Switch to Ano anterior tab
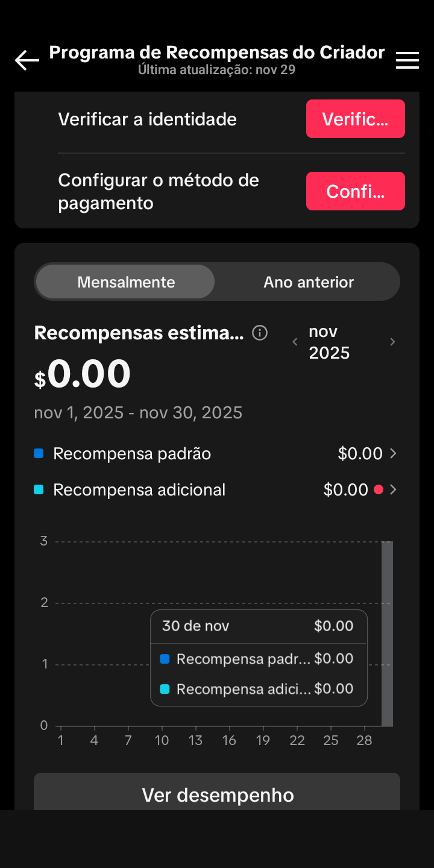The image size is (434, 868). pyautogui.click(x=308, y=281)
